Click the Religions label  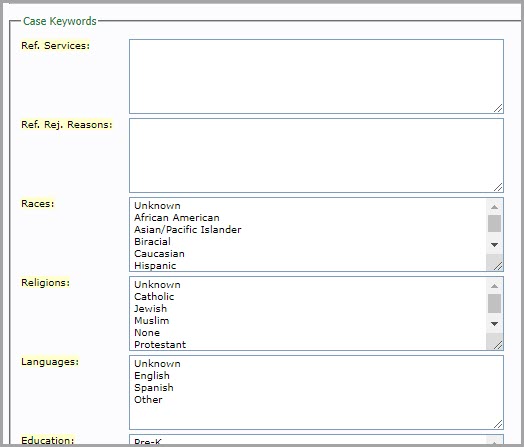click(45, 283)
